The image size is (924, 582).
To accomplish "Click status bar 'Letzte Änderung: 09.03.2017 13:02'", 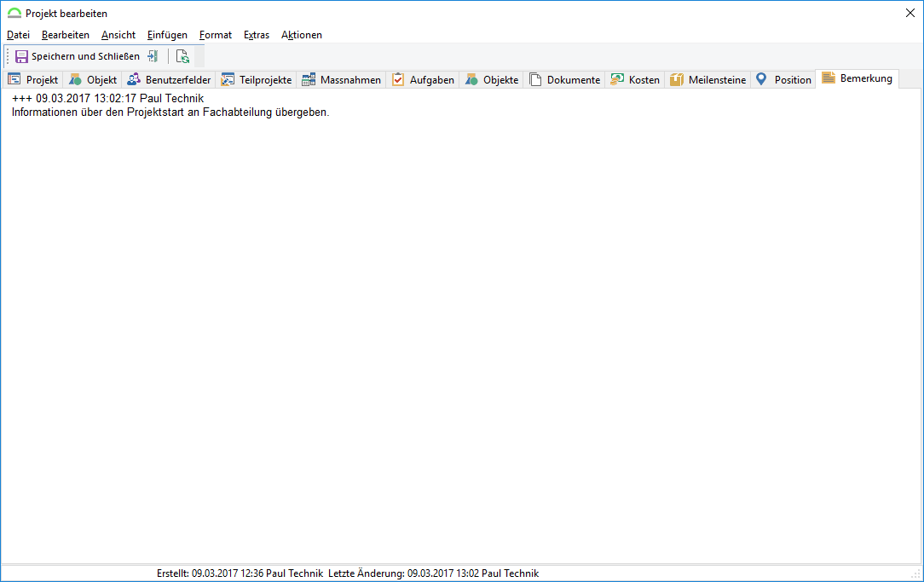I will tap(404, 573).
